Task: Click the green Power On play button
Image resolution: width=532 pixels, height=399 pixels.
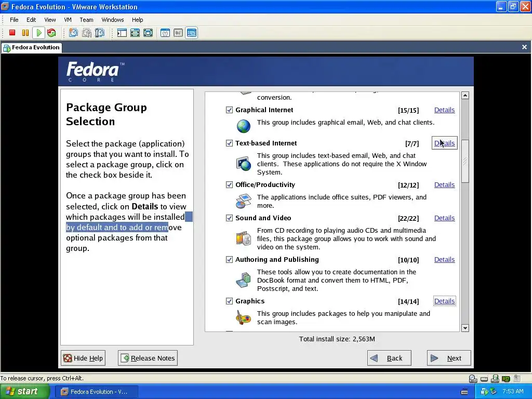Action: 38,33
